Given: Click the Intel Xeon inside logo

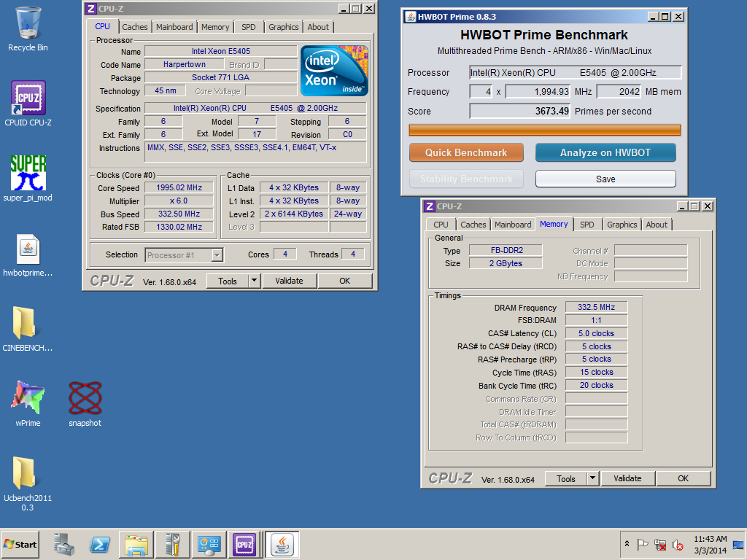Looking at the screenshot, I should tap(334, 71).
